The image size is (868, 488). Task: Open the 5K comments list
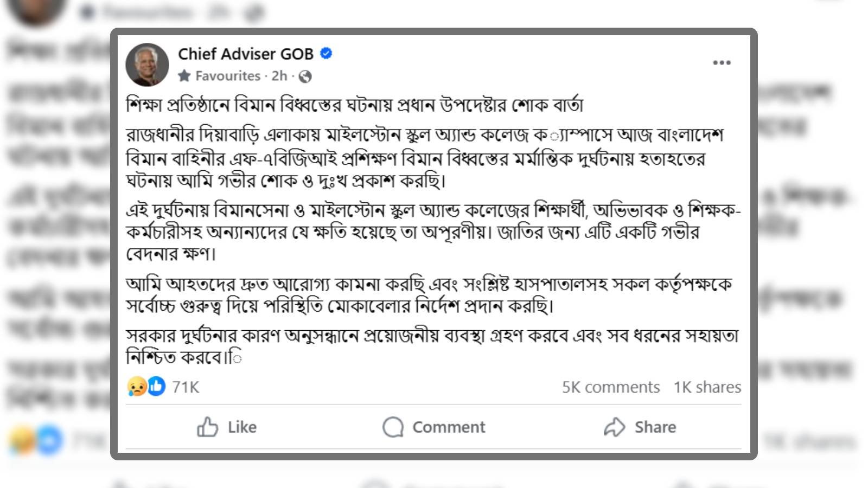pyautogui.click(x=610, y=387)
